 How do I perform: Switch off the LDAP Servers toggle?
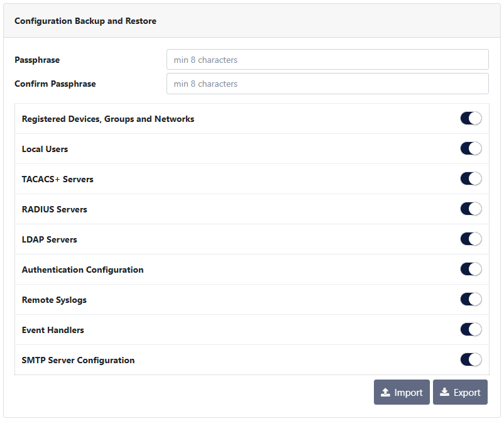[x=471, y=239]
